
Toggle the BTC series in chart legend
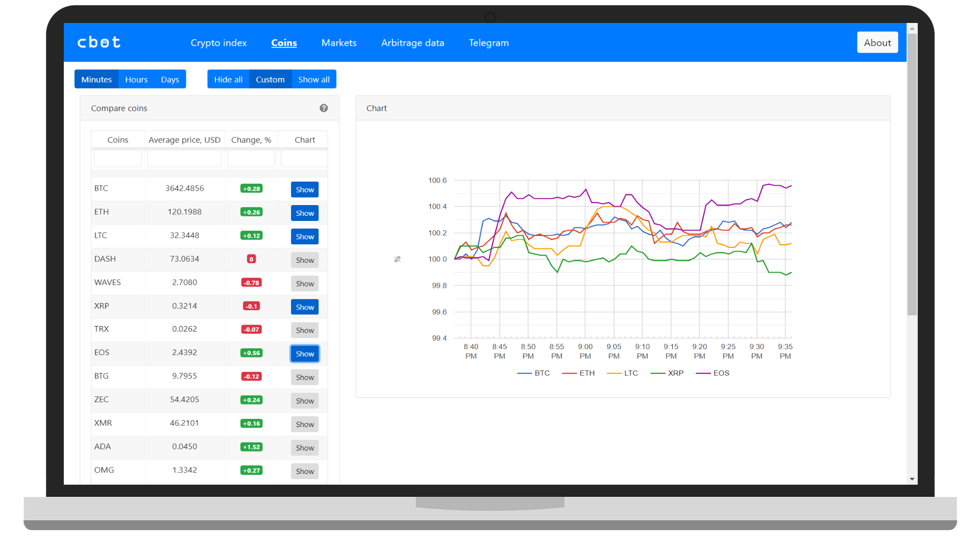[x=534, y=373]
